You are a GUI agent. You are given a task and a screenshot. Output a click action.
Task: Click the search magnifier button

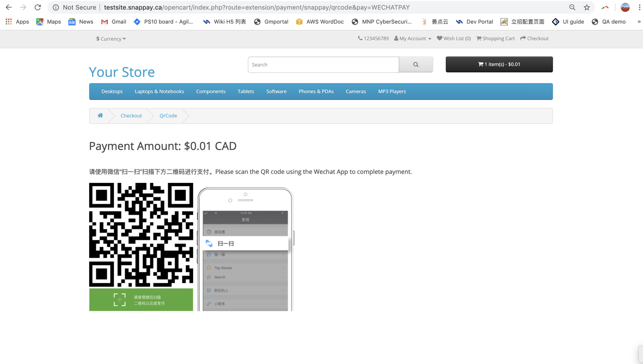click(416, 65)
